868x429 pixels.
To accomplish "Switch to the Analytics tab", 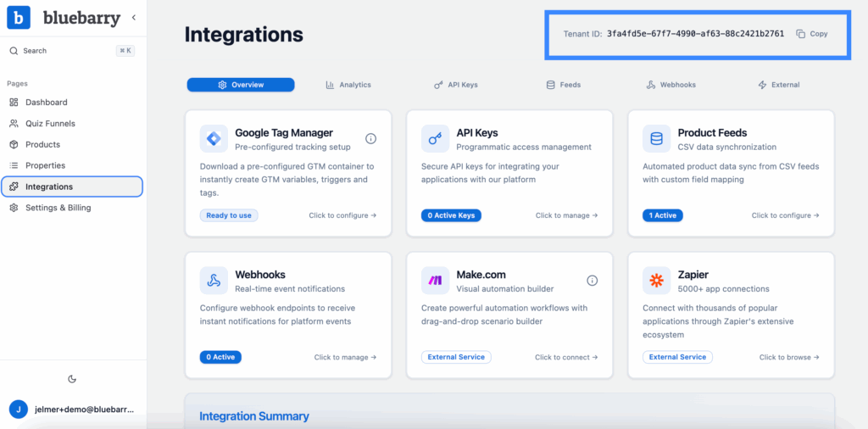I will coord(348,85).
